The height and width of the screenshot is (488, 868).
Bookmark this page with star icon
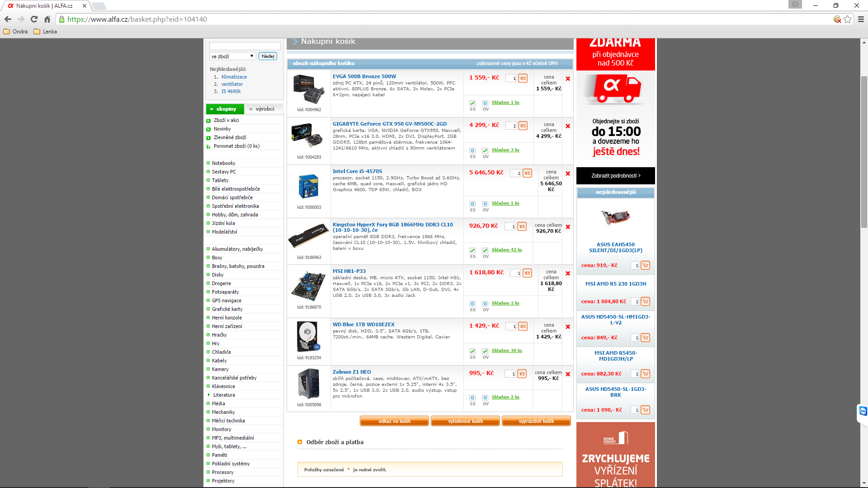[848, 19]
